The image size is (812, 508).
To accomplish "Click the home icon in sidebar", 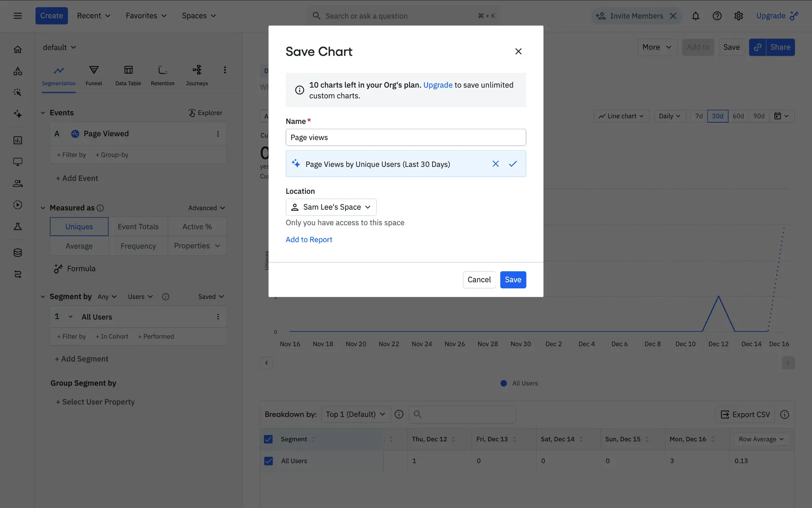I will 18,50.
